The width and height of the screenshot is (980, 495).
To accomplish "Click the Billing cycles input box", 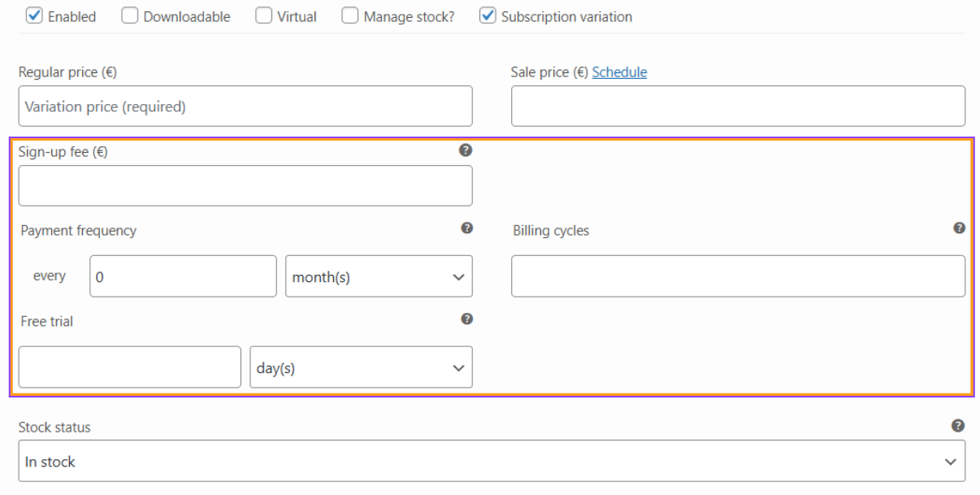I will coord(738,277).
